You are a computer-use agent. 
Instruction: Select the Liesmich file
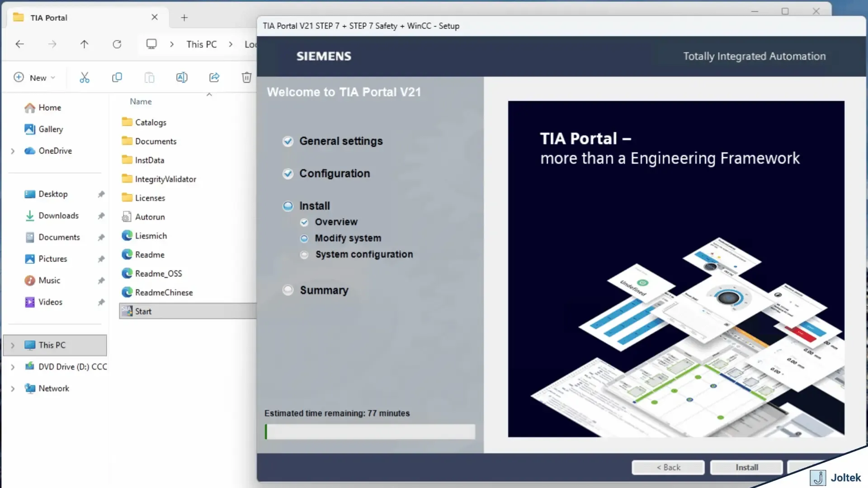point(144,236)
